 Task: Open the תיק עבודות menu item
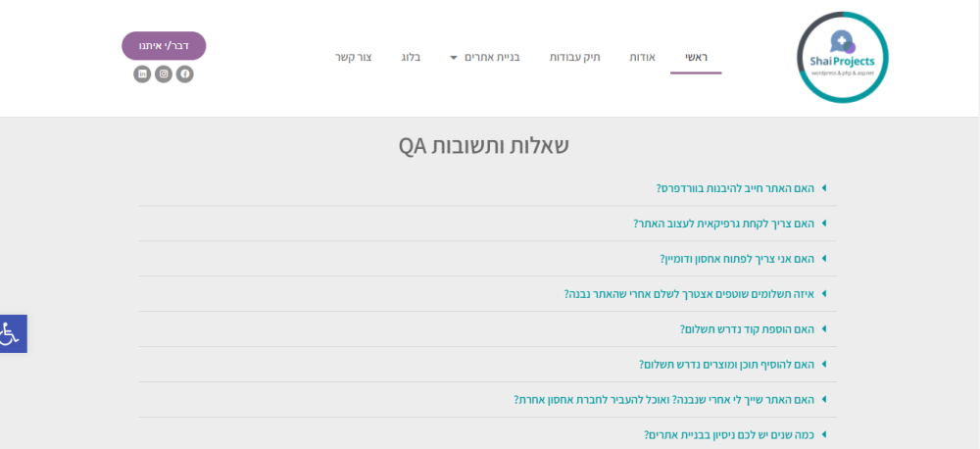coord(573,58)
